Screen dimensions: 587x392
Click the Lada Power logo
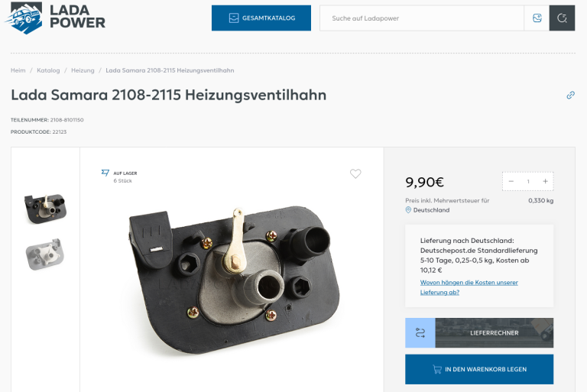coord(55,18)
